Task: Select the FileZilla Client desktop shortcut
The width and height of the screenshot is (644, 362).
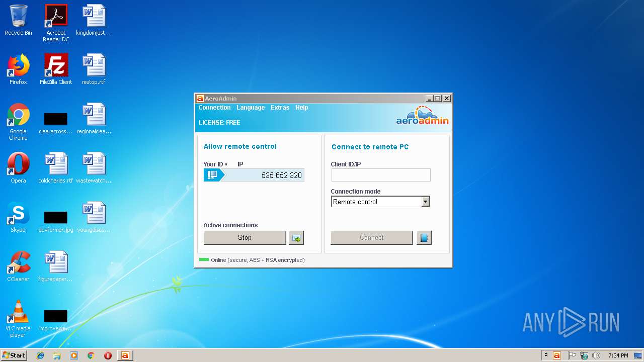Action: (x=56, y=69)
